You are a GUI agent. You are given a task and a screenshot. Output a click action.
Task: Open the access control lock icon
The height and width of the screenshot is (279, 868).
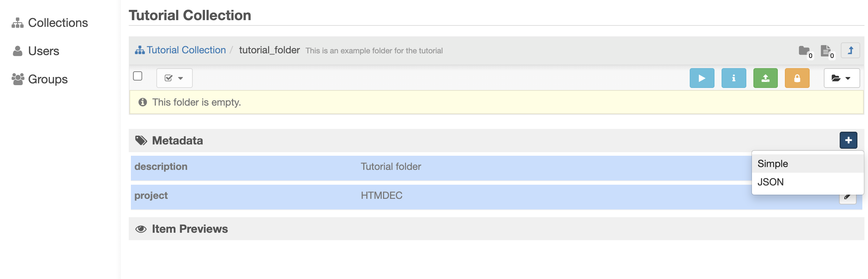coord(797,78)
